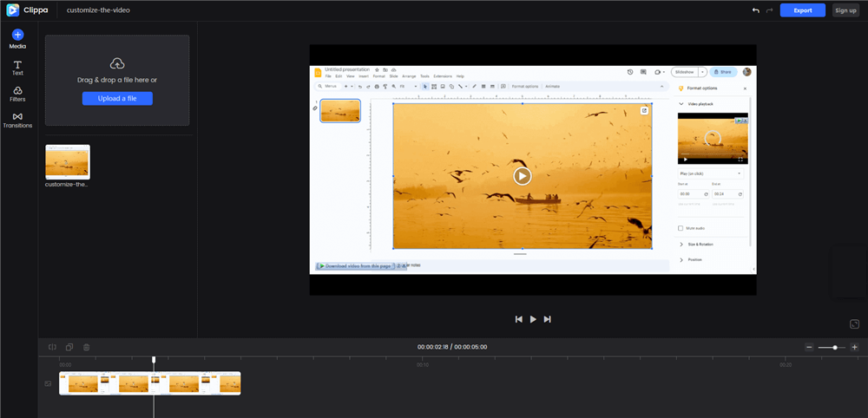Click the timeline zoom slider handle
Screen dimensions: 868x418
point(835,347)
